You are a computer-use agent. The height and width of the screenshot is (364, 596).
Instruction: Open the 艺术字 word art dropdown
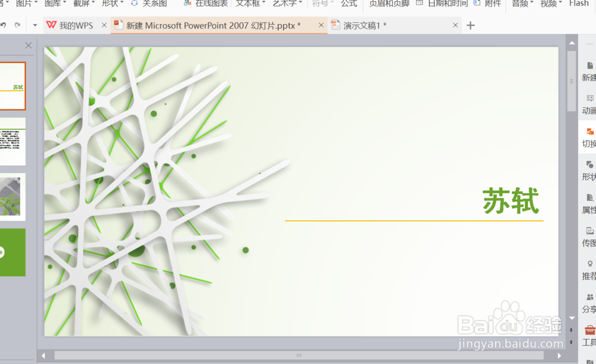[287, 4]
